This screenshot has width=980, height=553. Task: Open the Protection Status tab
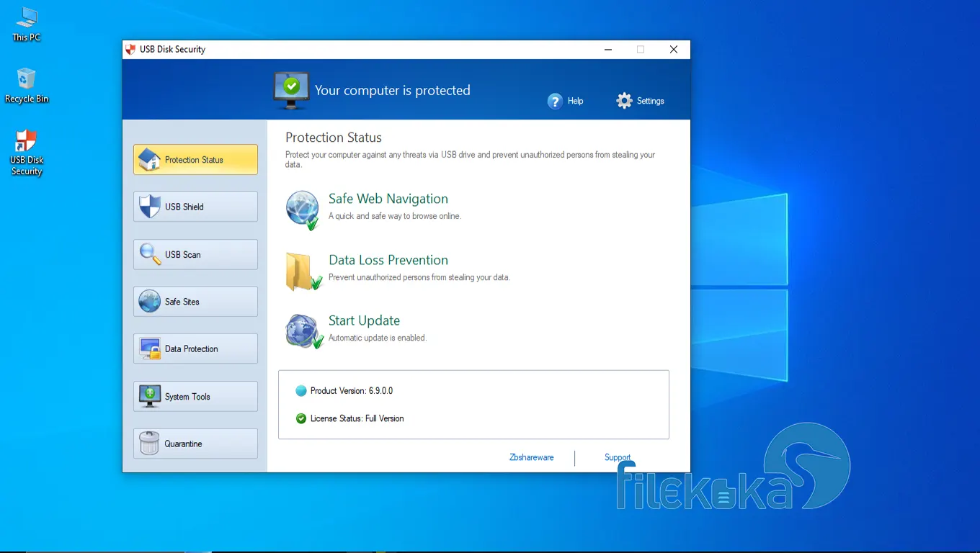[x=195, y=160]
